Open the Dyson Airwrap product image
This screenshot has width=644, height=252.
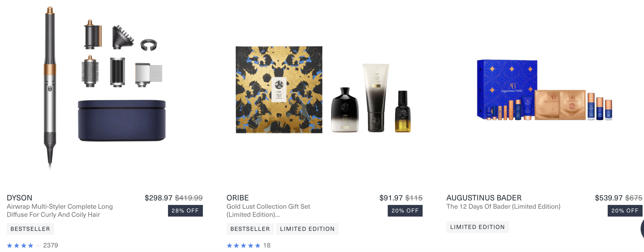point(104,88)
